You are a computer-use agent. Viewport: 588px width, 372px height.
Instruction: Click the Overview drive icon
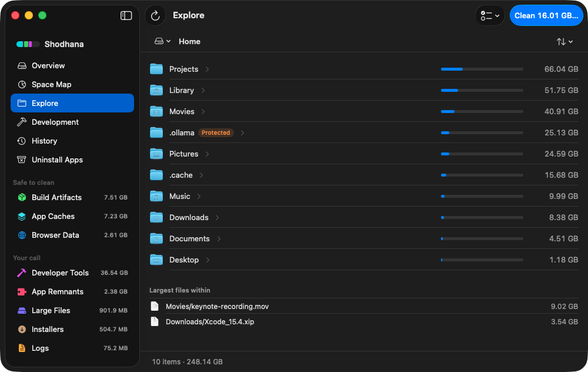click(22, 66)
